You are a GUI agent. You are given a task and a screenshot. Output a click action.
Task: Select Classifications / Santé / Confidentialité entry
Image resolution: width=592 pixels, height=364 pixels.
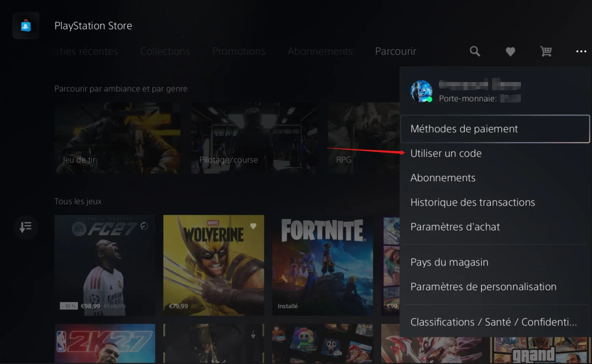click(x=495, y=322)
